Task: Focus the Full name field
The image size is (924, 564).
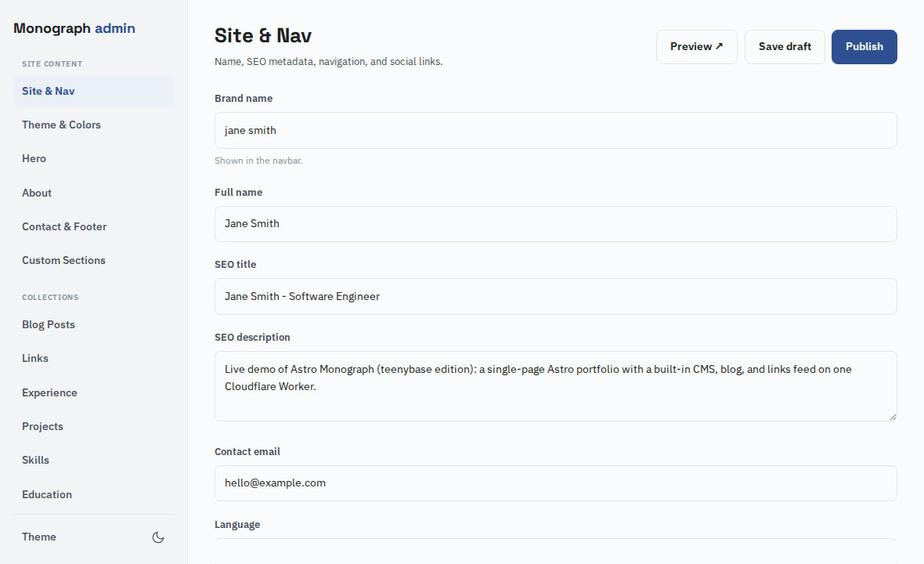Action: pos(556,224)
